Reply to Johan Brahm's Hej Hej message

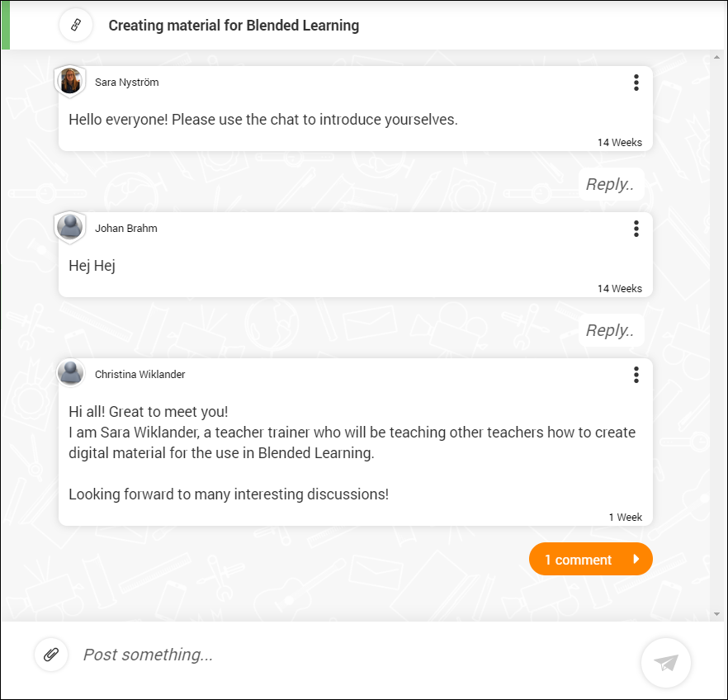(x=610, y=329)
